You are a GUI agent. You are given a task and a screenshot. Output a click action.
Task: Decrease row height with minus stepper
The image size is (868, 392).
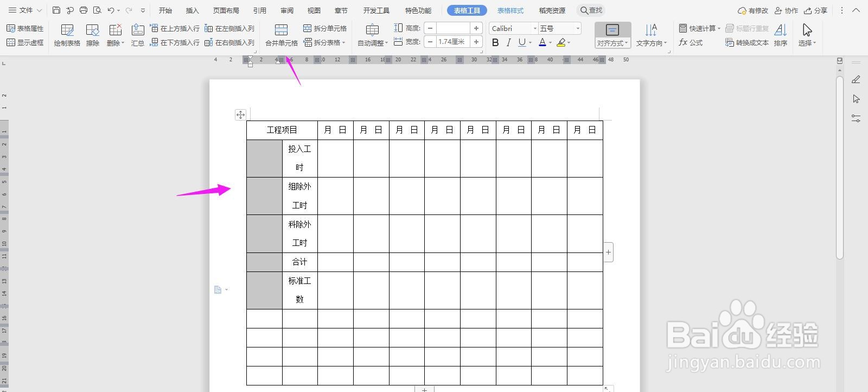tap(430, 28)
